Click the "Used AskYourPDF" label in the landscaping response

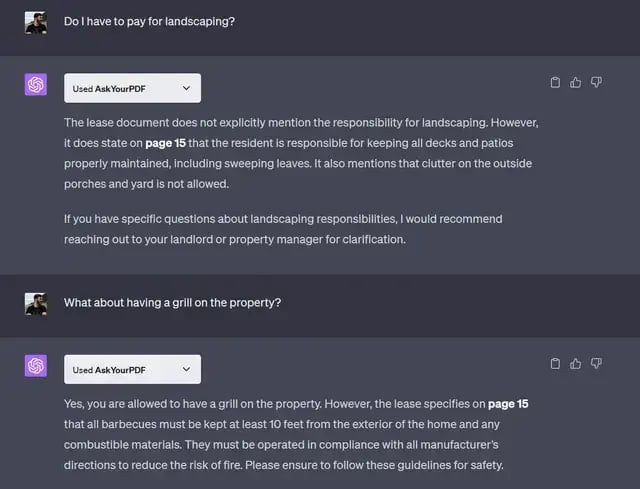109,88
